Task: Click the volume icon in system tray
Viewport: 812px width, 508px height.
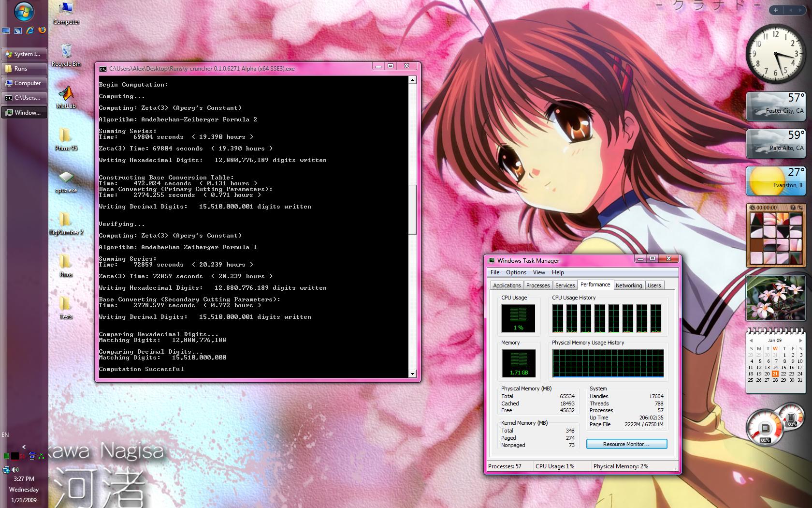Action: coord(15,469)
